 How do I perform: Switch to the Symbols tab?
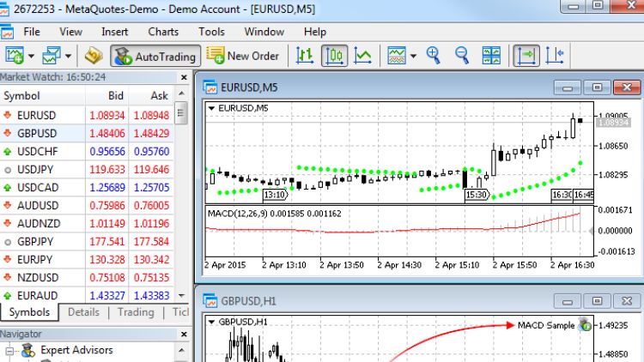click(x=29, y=312)
